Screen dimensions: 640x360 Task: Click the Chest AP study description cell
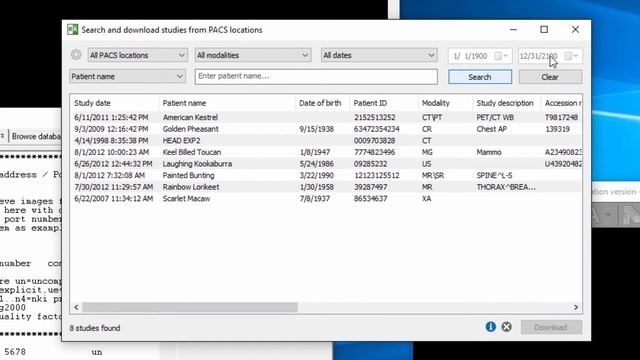(x=491, y=129)
